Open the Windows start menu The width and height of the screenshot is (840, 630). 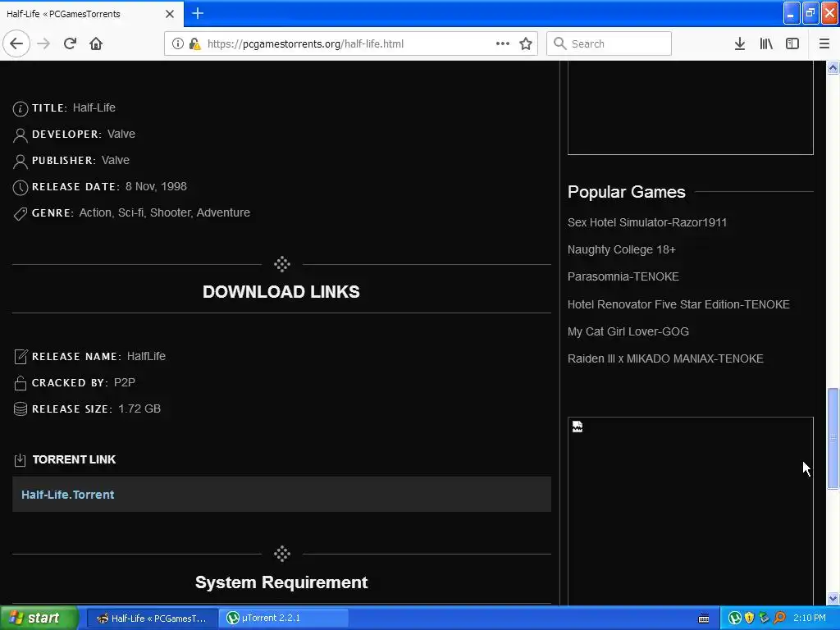coord(39,618)
